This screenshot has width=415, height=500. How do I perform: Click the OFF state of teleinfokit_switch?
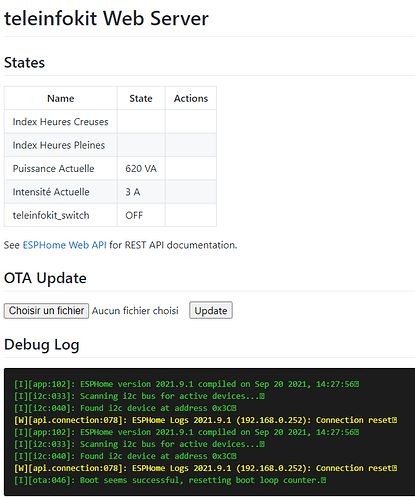(x=134, y=215)
